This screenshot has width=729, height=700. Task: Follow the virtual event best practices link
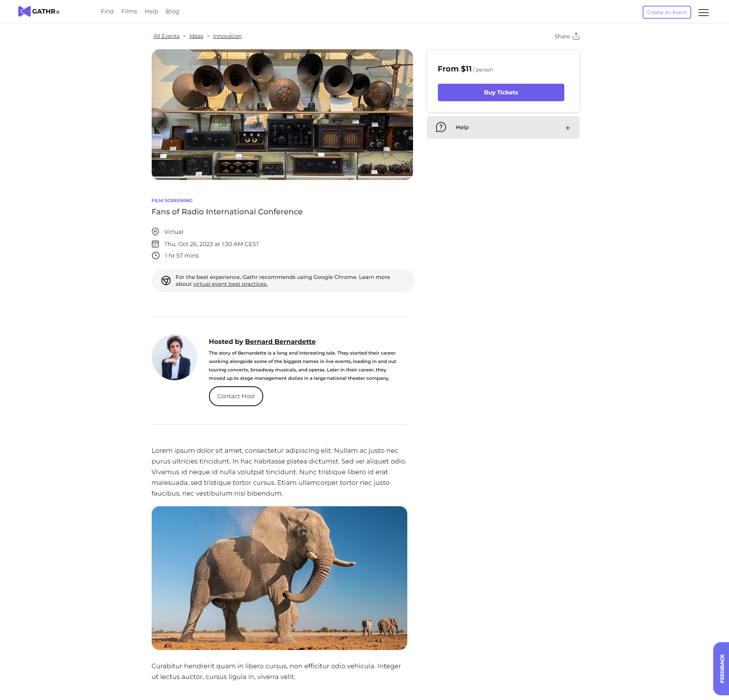(x=230, y=284)
